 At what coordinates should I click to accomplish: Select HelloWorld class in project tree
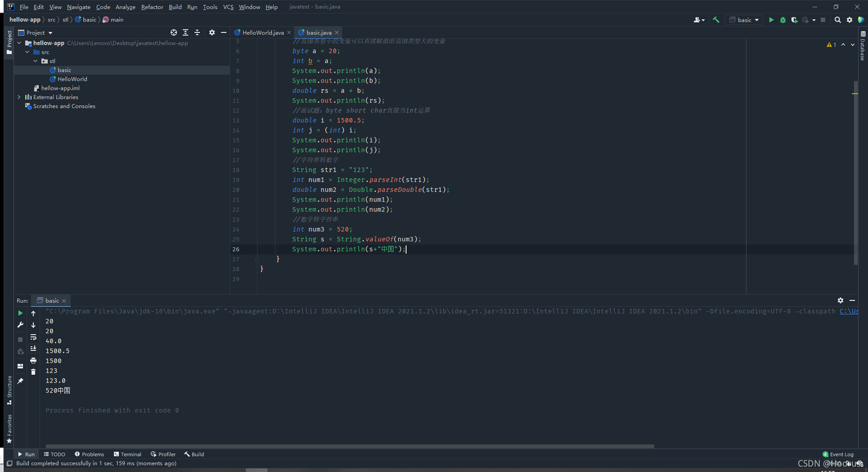(x=72, y=79)
